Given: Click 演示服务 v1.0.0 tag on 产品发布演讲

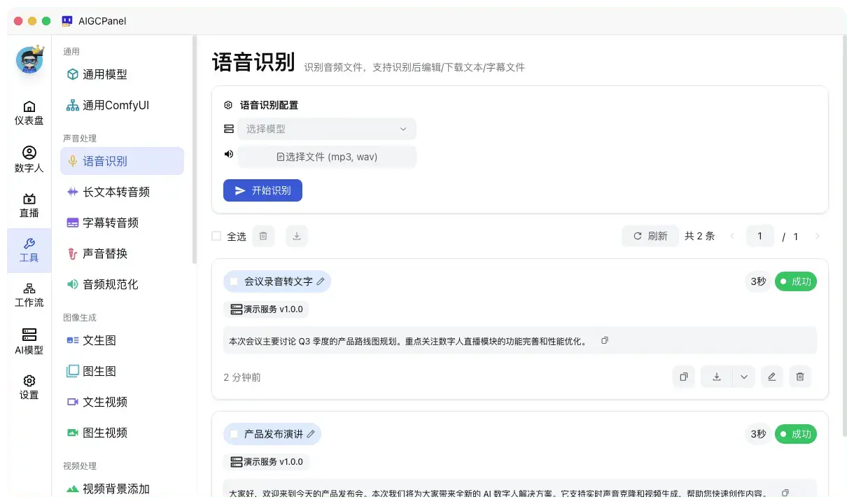Looking at the screenshot, I should [267, 461].
